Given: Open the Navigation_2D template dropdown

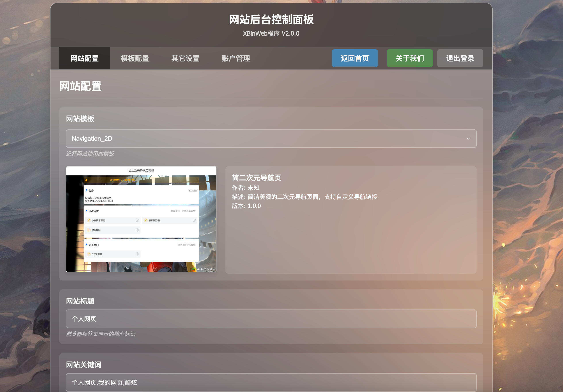Looking at the screenshot, I should (271, 138).
